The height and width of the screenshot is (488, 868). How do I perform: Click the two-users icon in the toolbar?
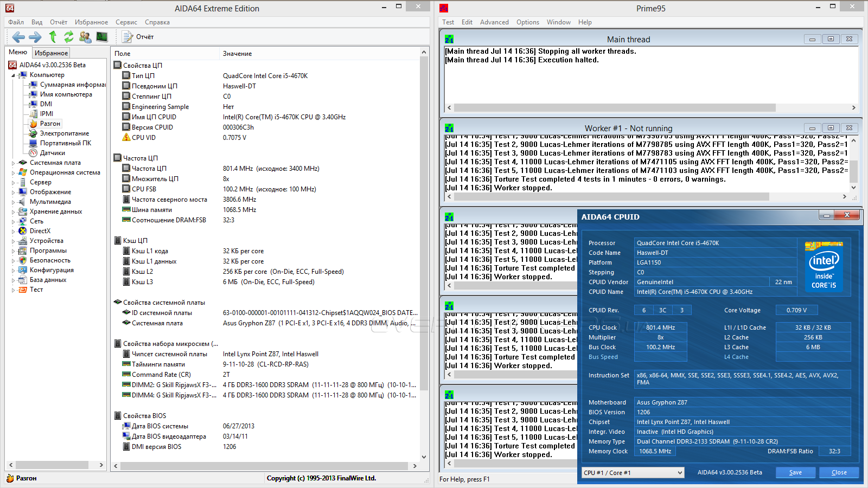pos(85,37)
